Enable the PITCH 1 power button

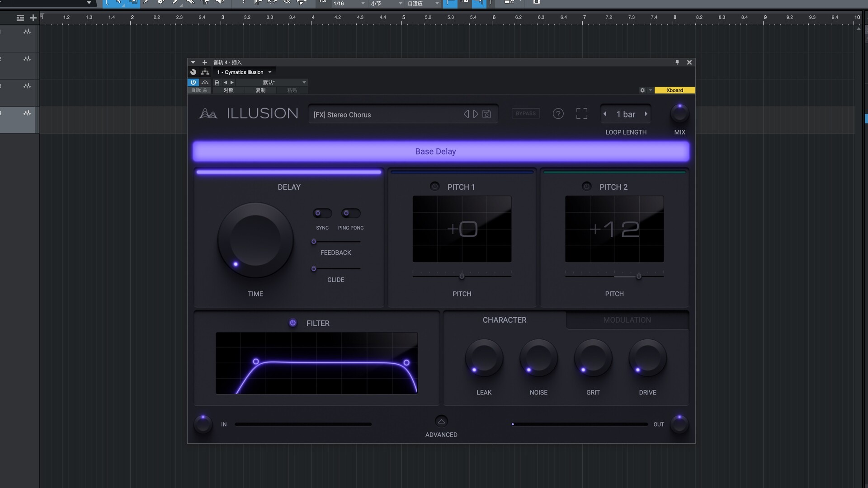tap(434, 186)
